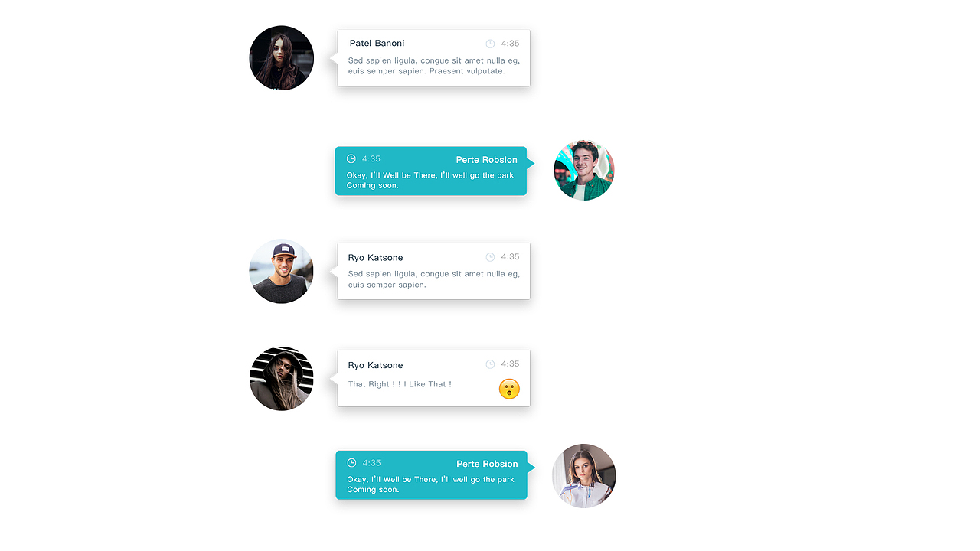Open the bottom avatar of the woman in white jacket
Image resolution: width=980 pixels, height=551 pixels.
[x=584, y=475]
